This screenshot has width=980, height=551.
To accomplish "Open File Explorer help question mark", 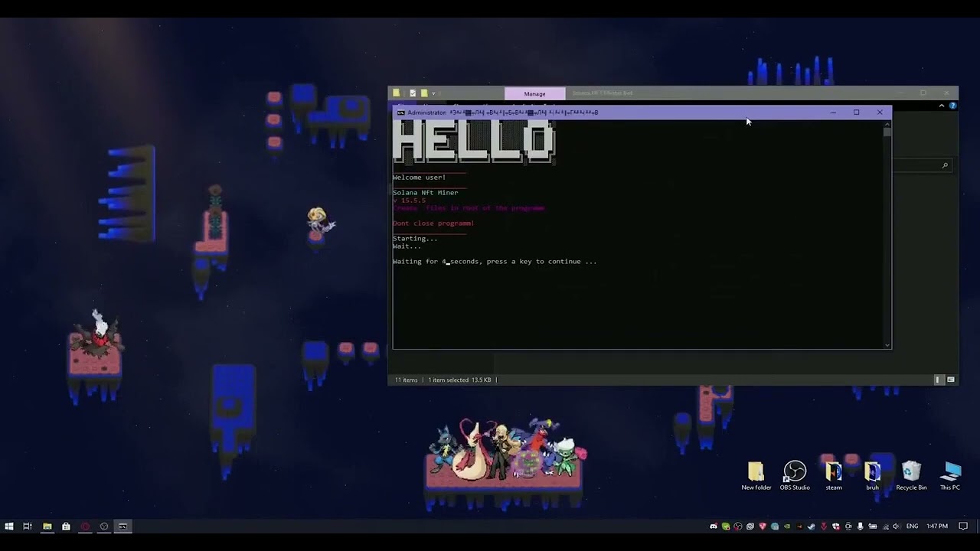I will pyautogui.click(x=952, y=106).
